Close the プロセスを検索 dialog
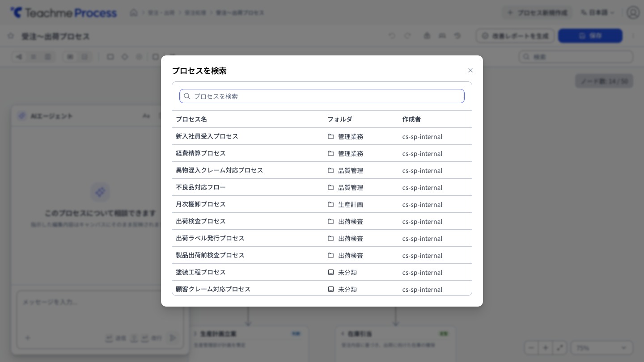This screenshot has height=362, width=644. click(470, 70)
